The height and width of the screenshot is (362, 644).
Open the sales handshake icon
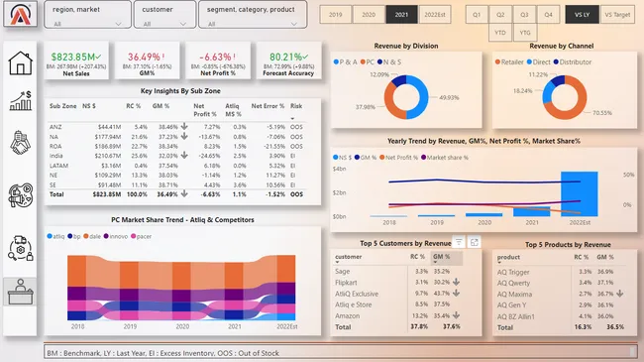[20, 143]
